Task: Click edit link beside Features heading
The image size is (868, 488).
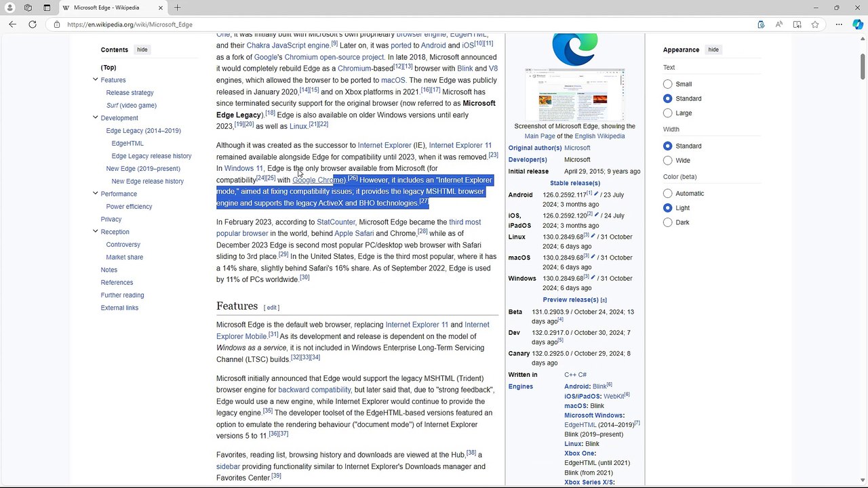Action: pos(272,308)
